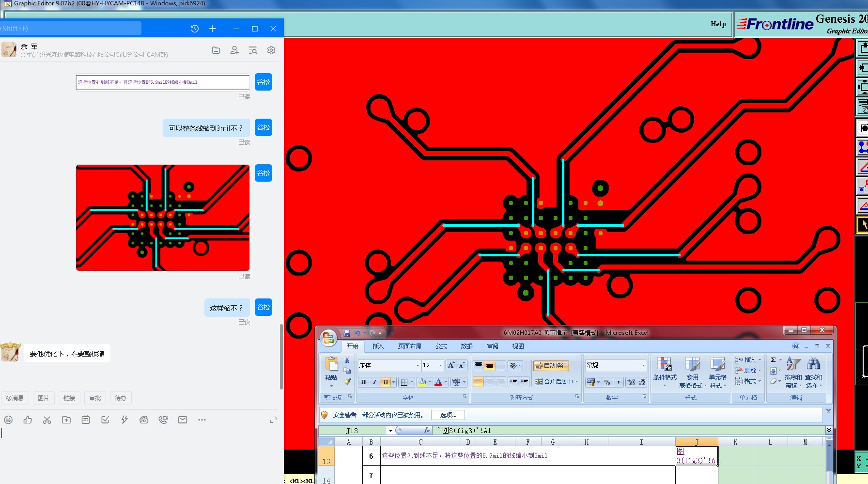Click the plus icon in chat header
The width and height of the screenshot is (868, 484).
coord(213,29)
